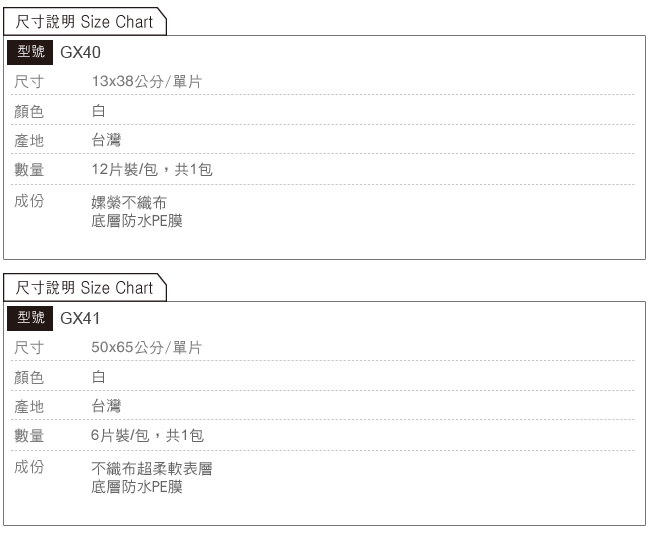Click the 嫘縈不織布 material text

(x=129, y=203)
